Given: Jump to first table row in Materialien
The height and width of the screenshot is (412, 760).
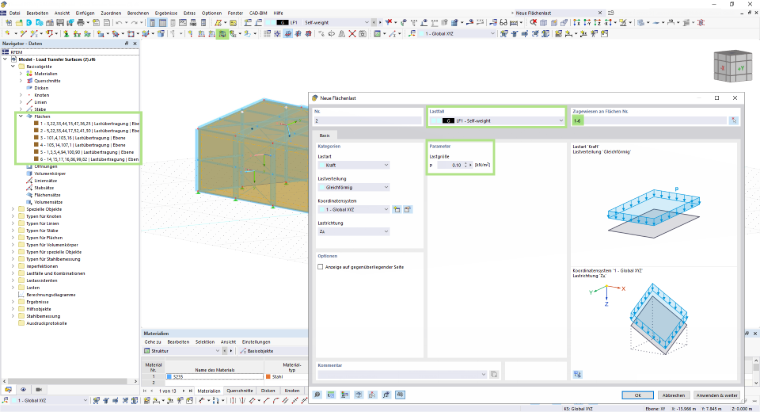Looking at the screenshot, I should [144, 391].
